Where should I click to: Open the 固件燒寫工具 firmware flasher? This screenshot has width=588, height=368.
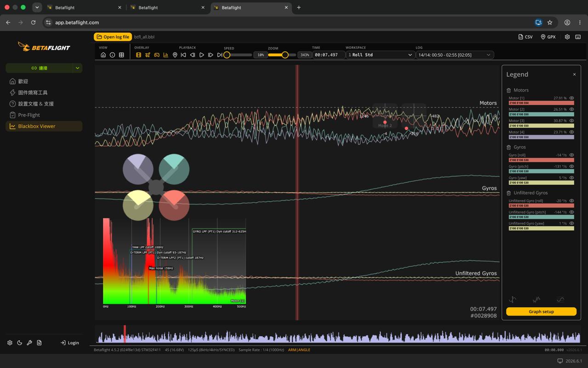(44, 92)
